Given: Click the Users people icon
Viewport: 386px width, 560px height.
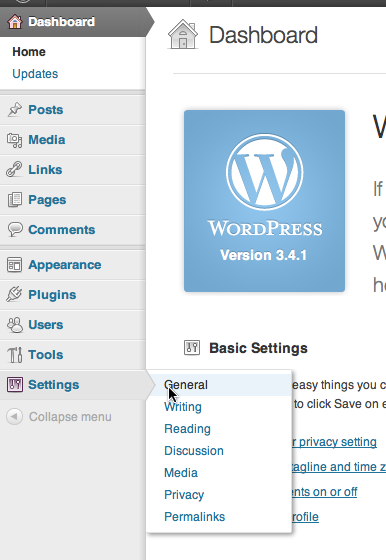Looking at the screenshot, I should [x=15, y=325].
